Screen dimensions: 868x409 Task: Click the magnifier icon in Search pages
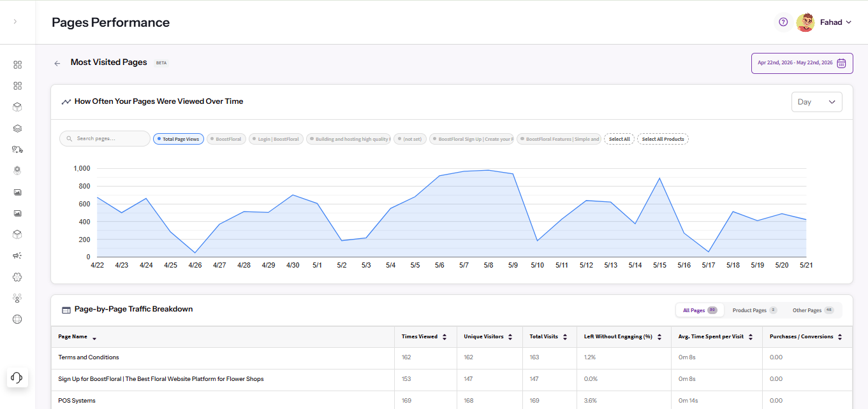pos(69,138)
